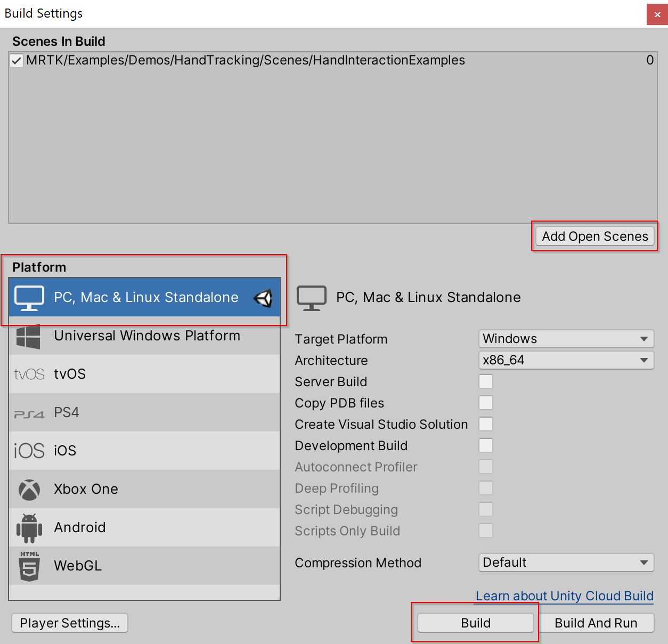Click the Android robot icon
The width and height of the screenshot is (668, 644).
click(29, 528)
